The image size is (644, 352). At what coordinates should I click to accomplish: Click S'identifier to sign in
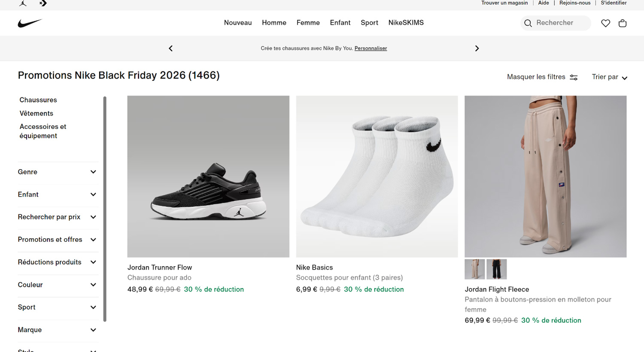pyautogui.click(x=614, y=3)
